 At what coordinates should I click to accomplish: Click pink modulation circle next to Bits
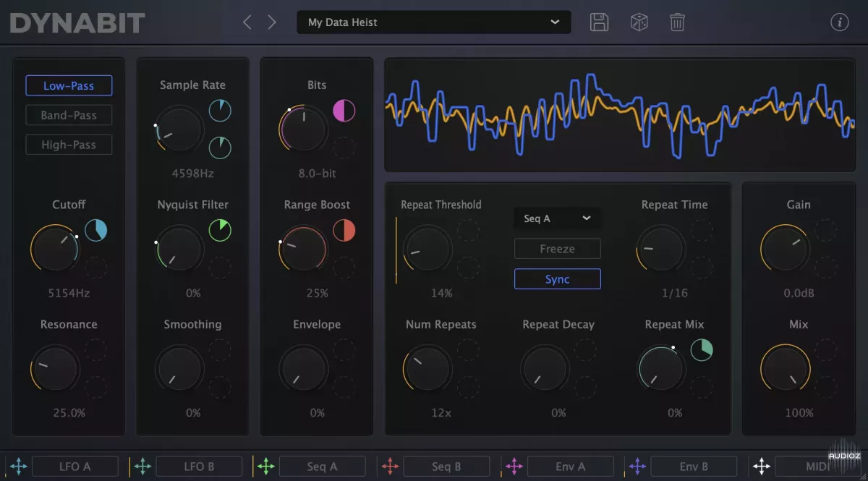[344, 111]
